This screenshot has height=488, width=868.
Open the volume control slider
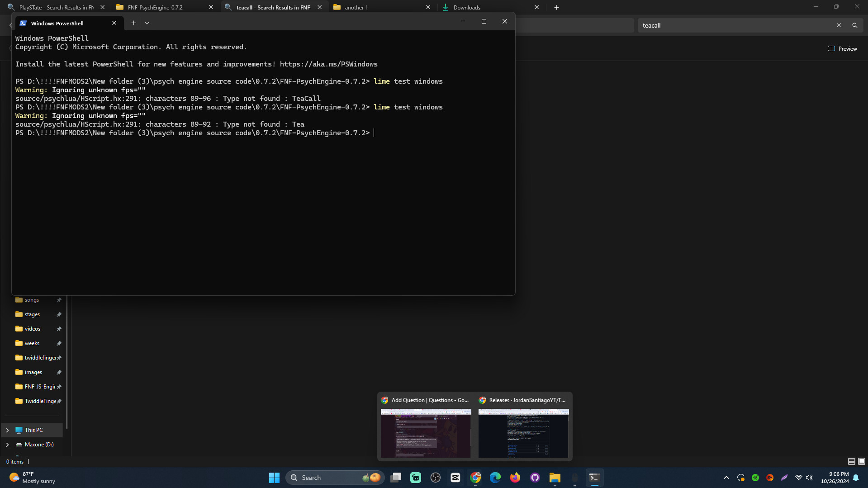click(x=809, y=477)
